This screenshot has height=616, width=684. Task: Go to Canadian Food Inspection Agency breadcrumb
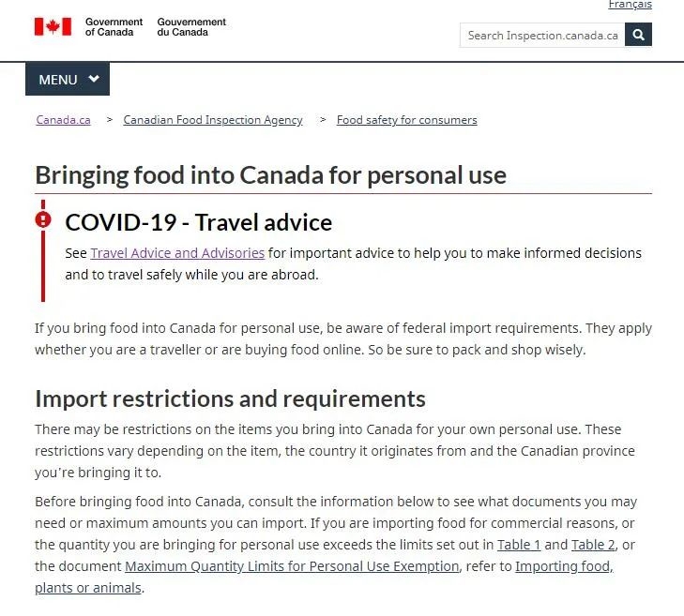pos(213,120)
